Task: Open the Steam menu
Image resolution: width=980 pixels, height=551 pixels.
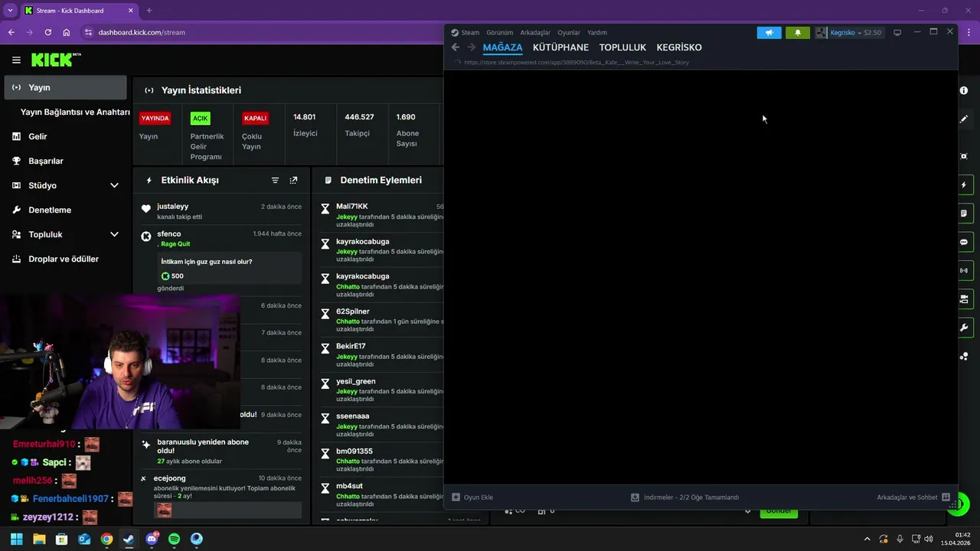Action: tap(470, 33)
